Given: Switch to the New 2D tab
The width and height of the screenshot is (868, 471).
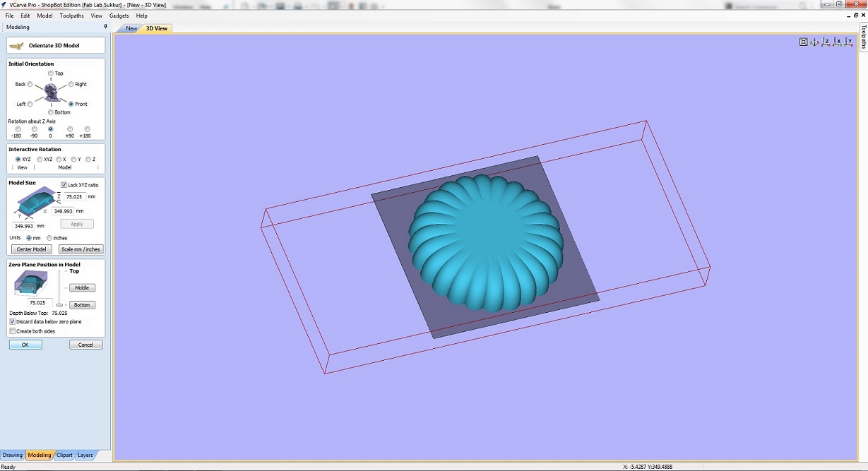Looking at the screenshot, I should point(131,29).
